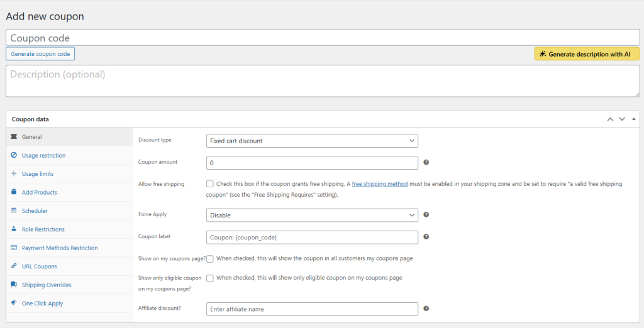Click Generate description with AI button
Image resolution: width=644 pixels, height=328 pixels.
587,54
